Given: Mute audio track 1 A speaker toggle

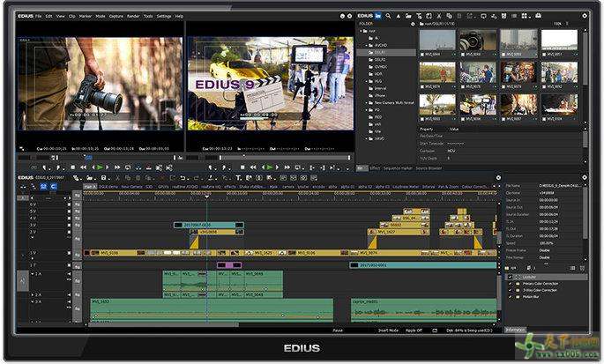Looking at the screenshot, I should [x=70, y=274].
